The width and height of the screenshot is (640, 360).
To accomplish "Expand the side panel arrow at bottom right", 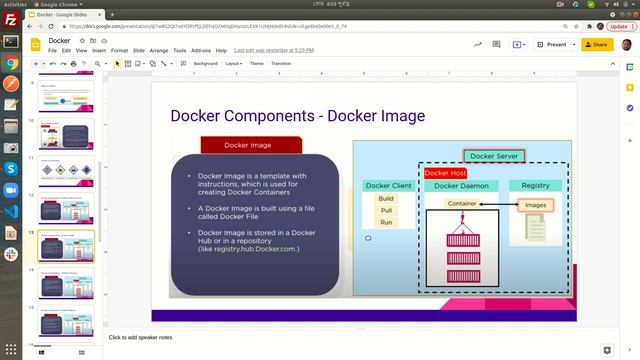I will (630, 350).
